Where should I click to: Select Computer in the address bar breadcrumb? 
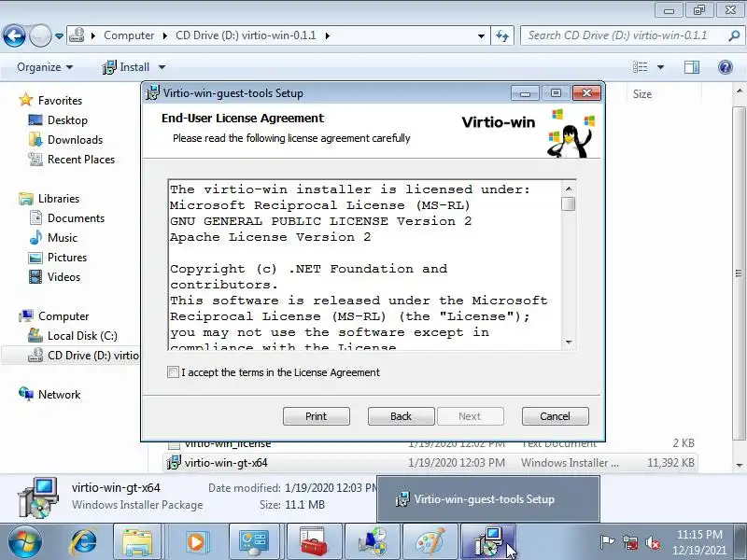[x=129, y=35]
